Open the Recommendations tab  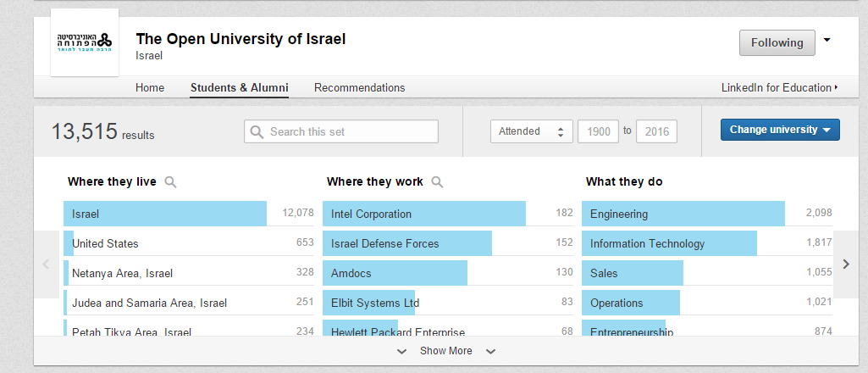tap(359, 87)
